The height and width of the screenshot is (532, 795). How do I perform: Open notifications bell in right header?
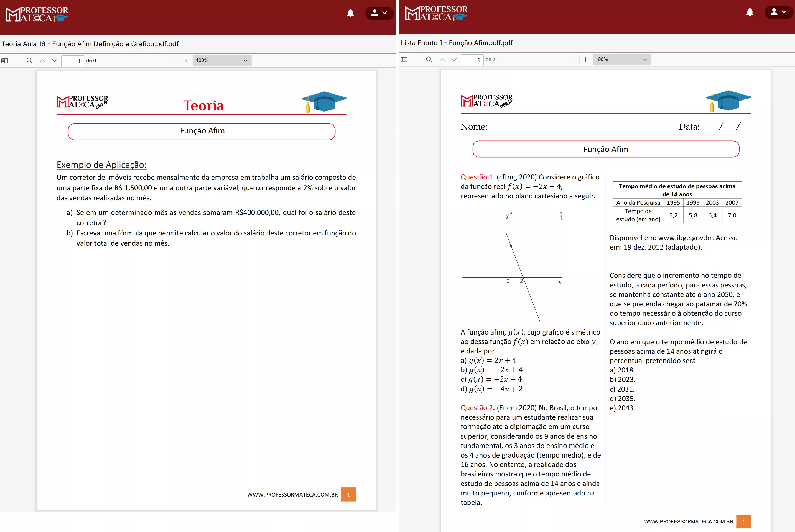point(750,12)
